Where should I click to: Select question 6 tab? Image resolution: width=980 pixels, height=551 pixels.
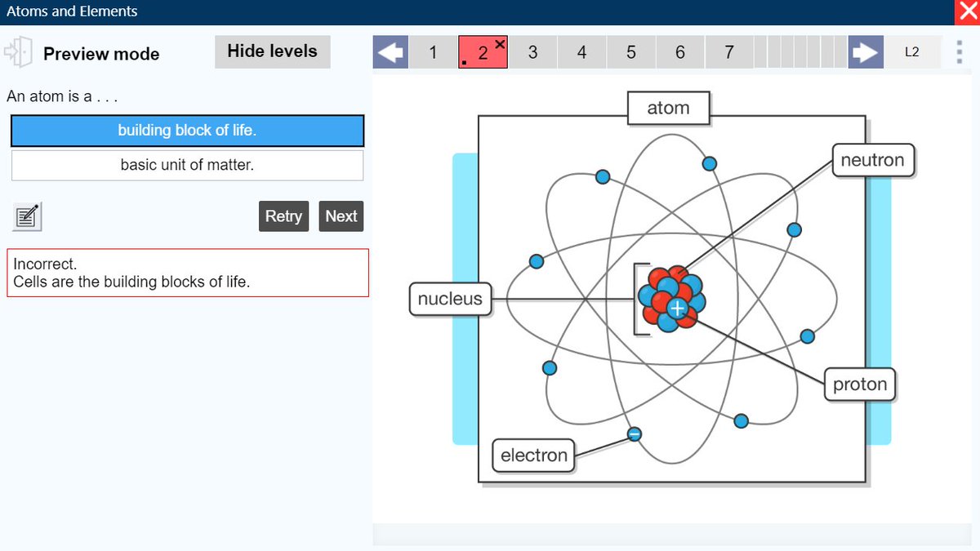[x=679, y=51]
